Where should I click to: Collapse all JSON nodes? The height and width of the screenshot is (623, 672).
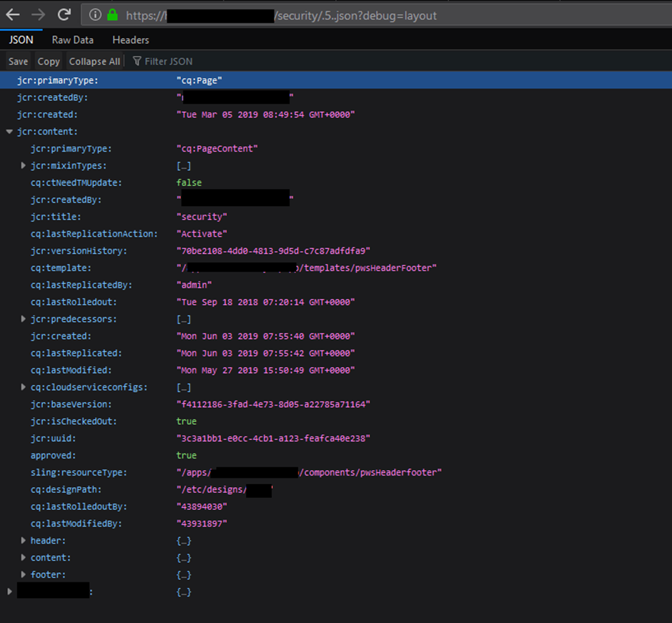tap(94, 62)
